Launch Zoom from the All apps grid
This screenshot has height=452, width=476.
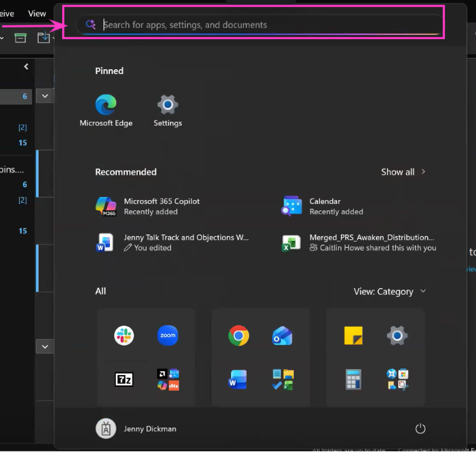[x=168, y=335]
